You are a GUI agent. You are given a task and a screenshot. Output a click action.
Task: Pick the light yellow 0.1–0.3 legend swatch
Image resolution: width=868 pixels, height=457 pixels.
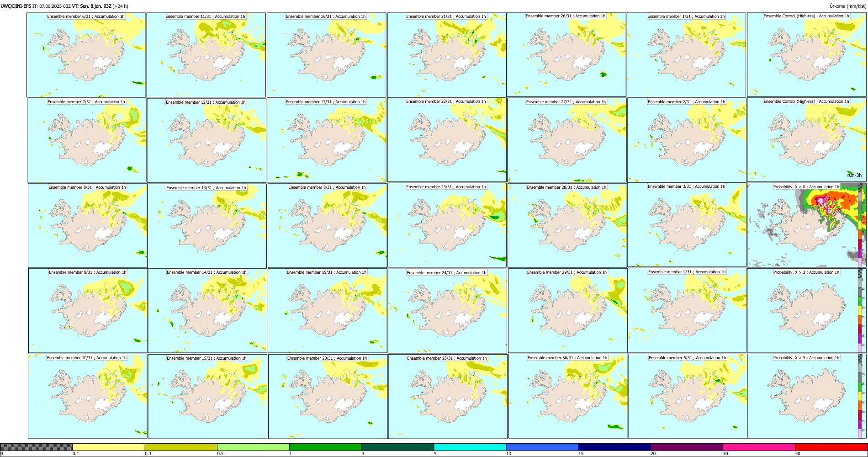tap(109, 447)
